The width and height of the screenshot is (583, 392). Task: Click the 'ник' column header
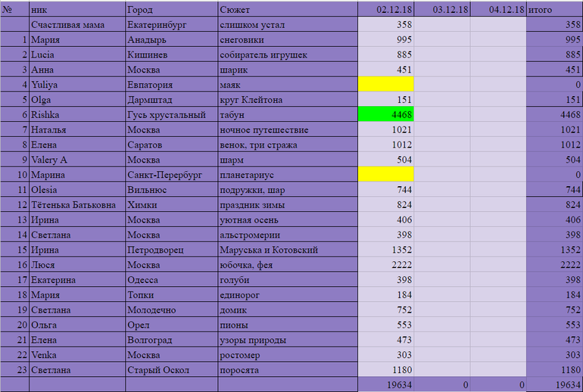pyautogui.click(x=77, y=10)
